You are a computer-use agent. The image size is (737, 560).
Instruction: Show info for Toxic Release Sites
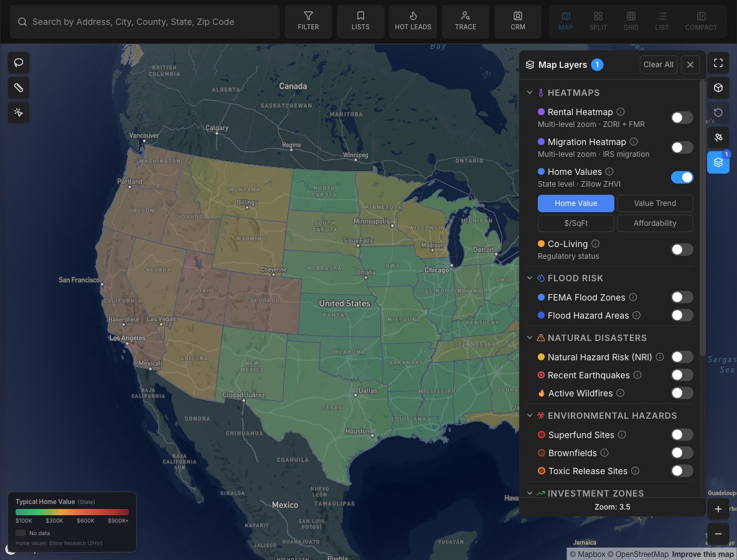coord(635,471)
